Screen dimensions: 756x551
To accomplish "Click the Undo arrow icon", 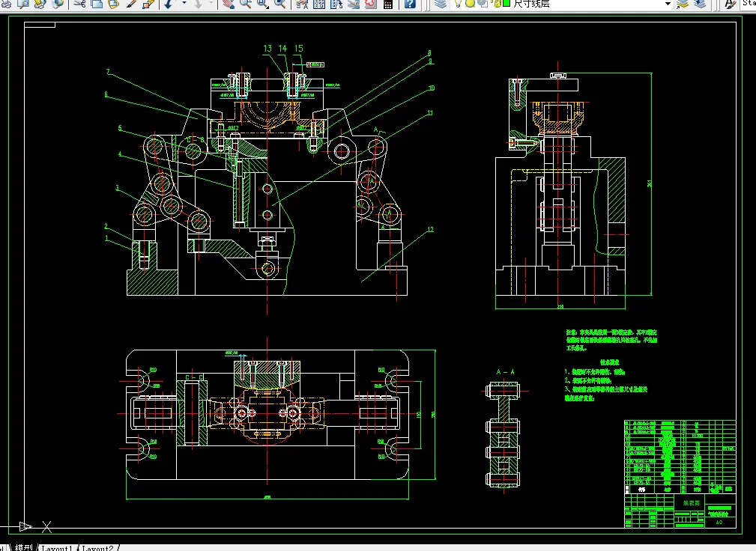I will pyautogui.click(x=169, y=4).
